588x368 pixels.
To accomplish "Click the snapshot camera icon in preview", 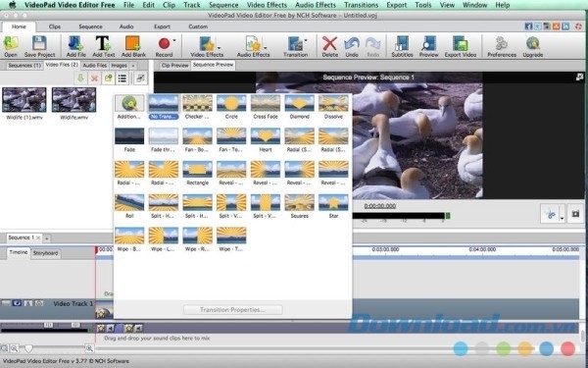I will click(575, 214).
